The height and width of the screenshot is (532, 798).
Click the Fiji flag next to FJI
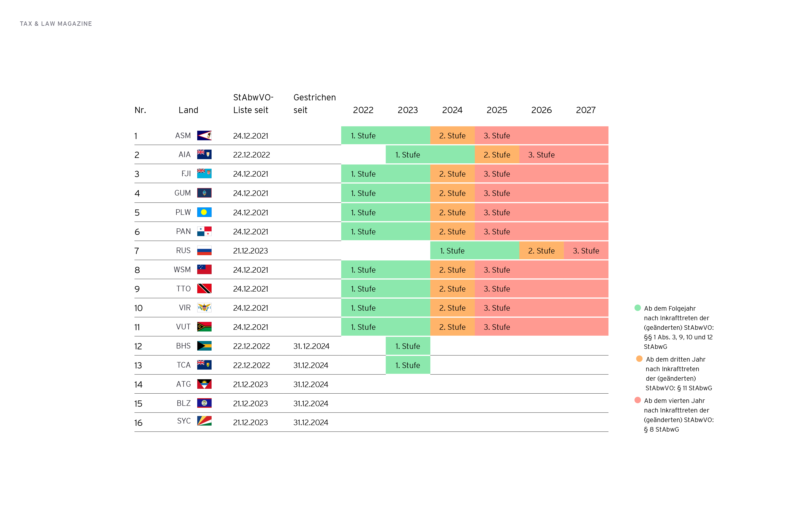(204, 173)
